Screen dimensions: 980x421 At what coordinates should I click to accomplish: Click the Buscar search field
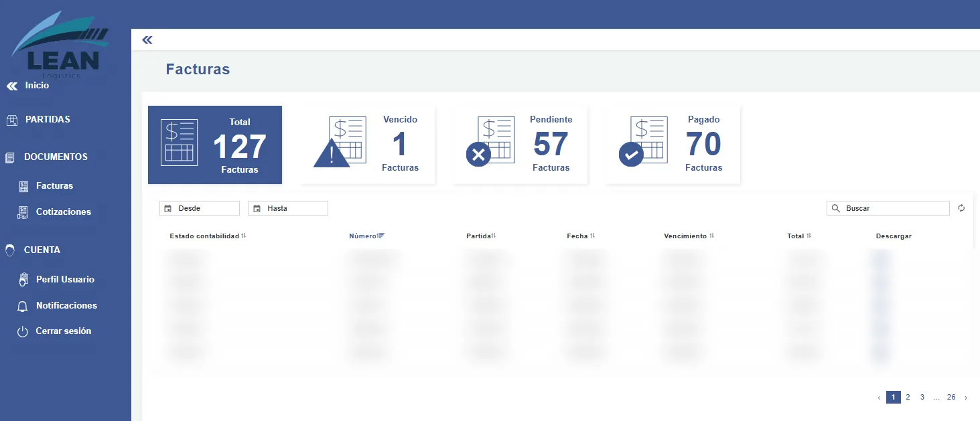[888, 208]
